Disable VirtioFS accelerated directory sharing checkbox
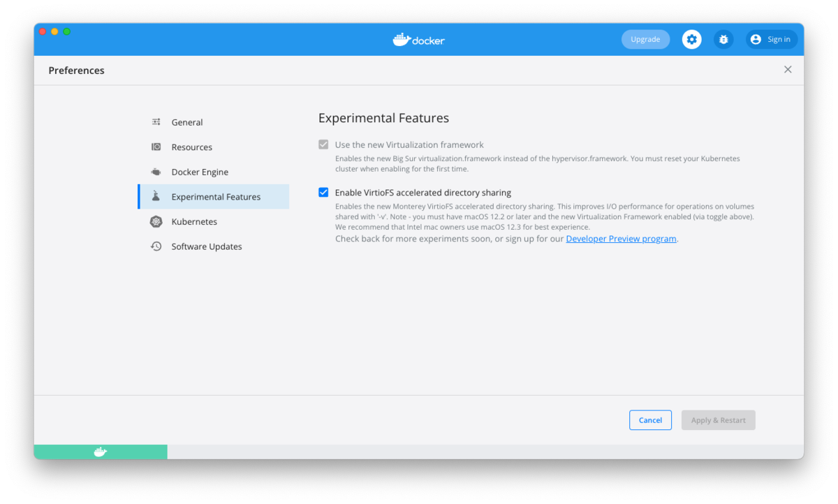This screenshot has width=838, height=504. [323, 192]
